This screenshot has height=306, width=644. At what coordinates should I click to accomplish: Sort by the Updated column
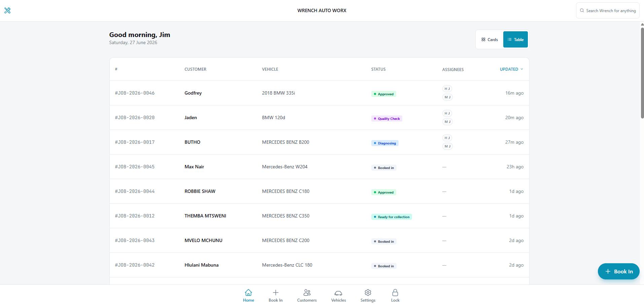pyautogui.click(x=511, y=69)
